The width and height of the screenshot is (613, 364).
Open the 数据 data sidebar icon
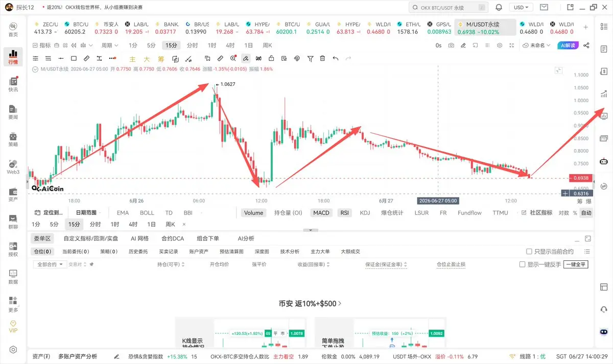pos(13,277)
